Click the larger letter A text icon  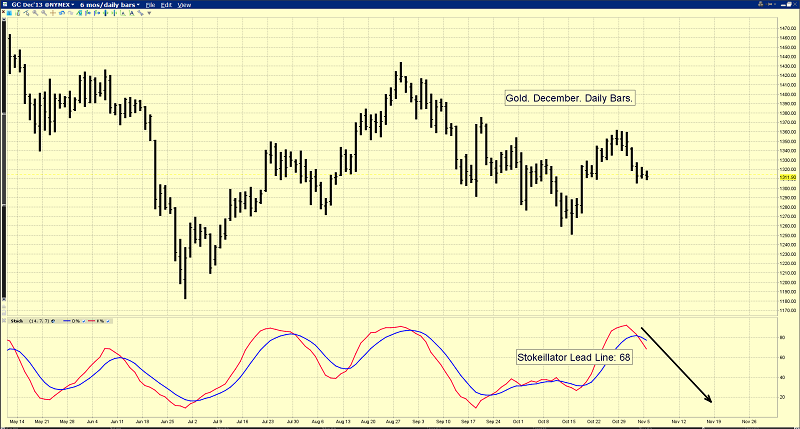pyautogui.click(x=132, y=13)
